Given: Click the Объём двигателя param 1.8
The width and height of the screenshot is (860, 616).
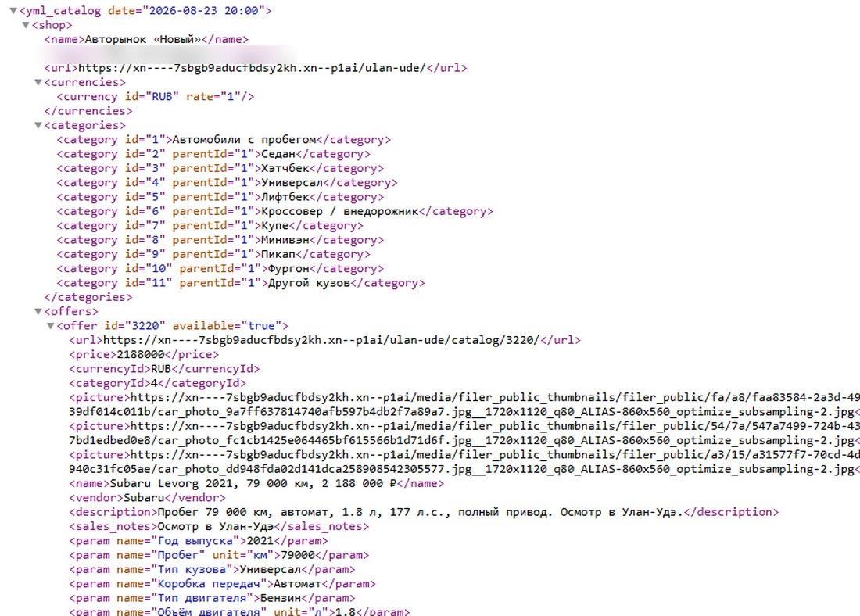Looking at the screenshot, I should point(240,611).
